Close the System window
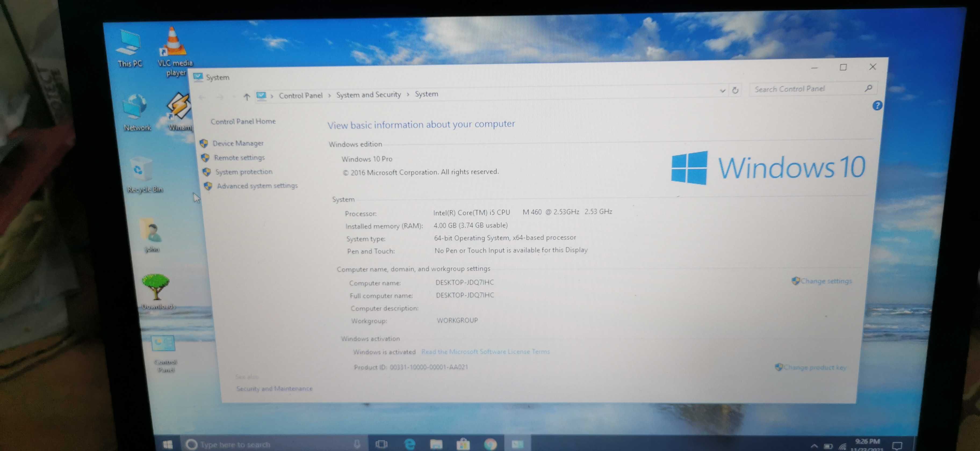The height and width of the screenshot is (451, 980). click(x=872, y=67)
